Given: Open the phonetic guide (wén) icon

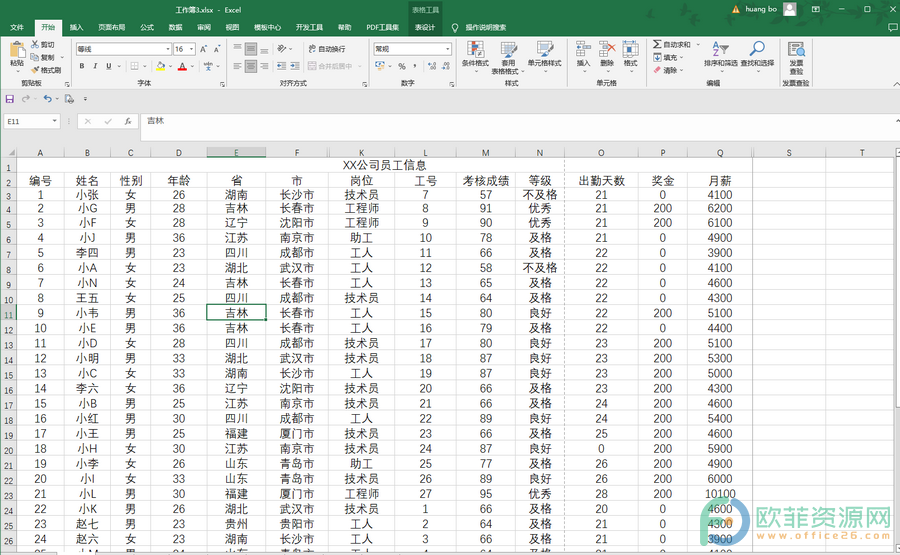Looking at the screenshot, I should (x=208, y=66).
